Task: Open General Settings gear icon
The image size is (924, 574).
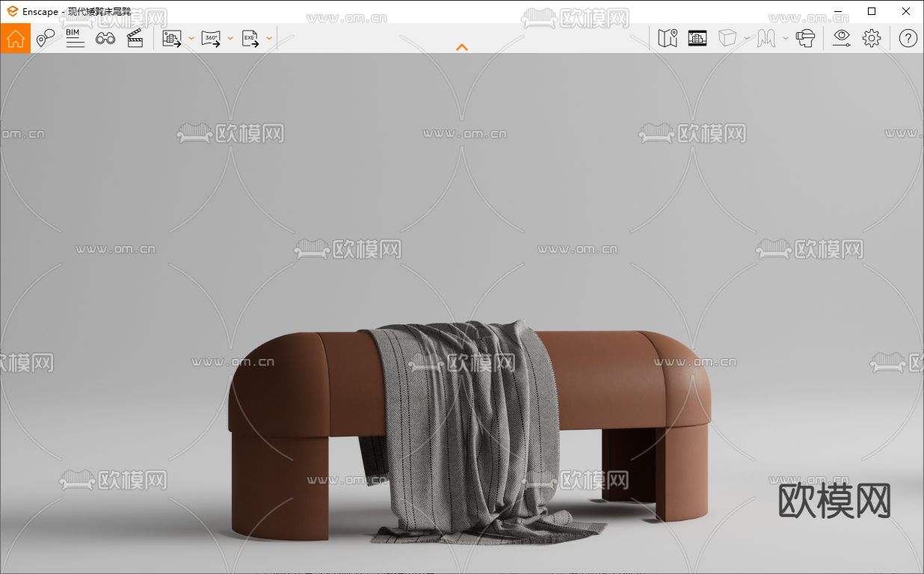Action: 872,38
